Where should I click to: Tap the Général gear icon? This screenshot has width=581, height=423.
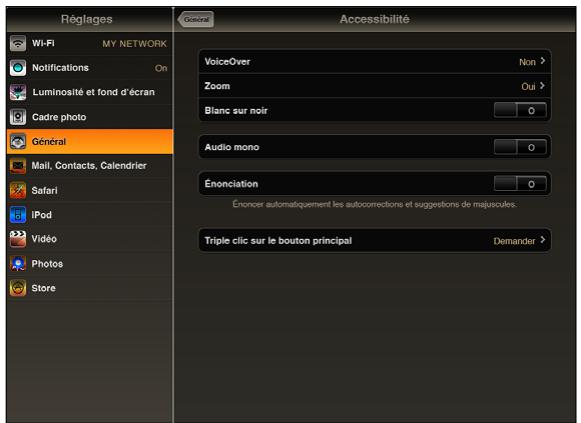coord(18,141)
